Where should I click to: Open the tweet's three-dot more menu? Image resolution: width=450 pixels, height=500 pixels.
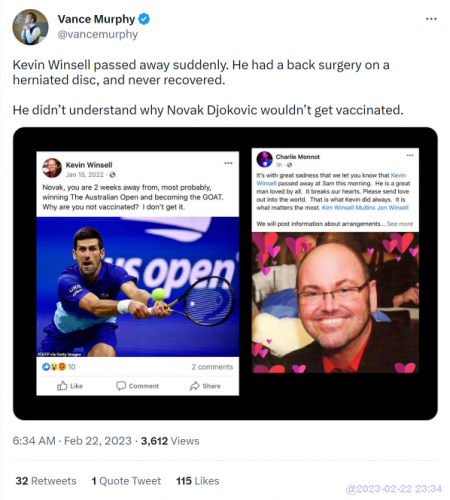pos(431,19)
